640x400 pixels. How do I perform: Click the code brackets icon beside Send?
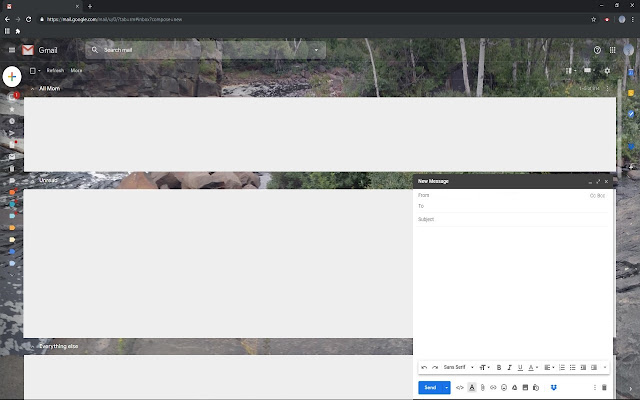tap(460, 388)
